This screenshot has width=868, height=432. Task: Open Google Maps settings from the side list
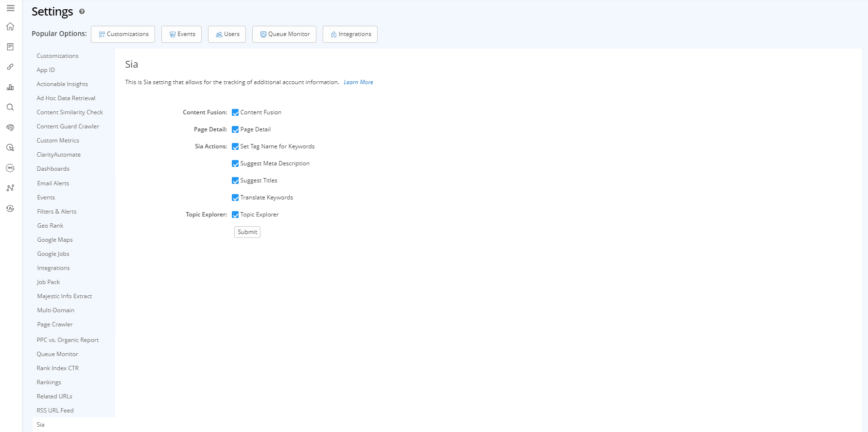point(55,240)
